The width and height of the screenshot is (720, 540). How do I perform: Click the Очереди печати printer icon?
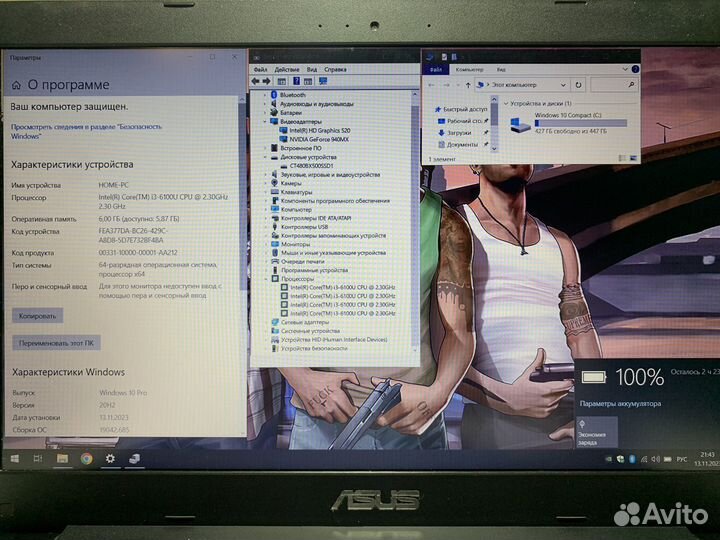tap(275, 261)
